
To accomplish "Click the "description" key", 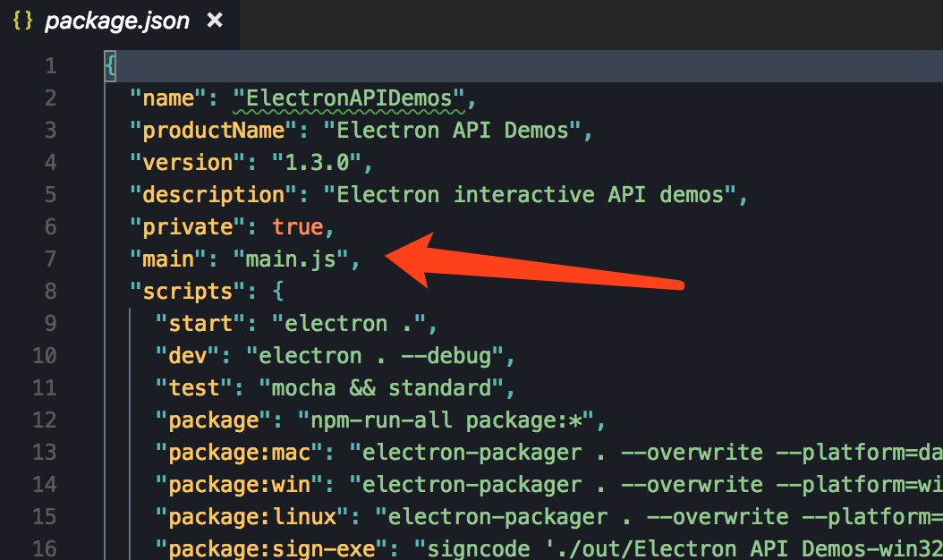I will pyautogui.click(x=214, y=195).
